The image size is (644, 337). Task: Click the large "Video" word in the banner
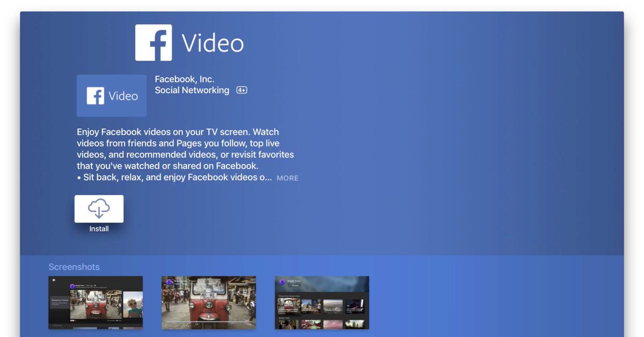(213, 43)
